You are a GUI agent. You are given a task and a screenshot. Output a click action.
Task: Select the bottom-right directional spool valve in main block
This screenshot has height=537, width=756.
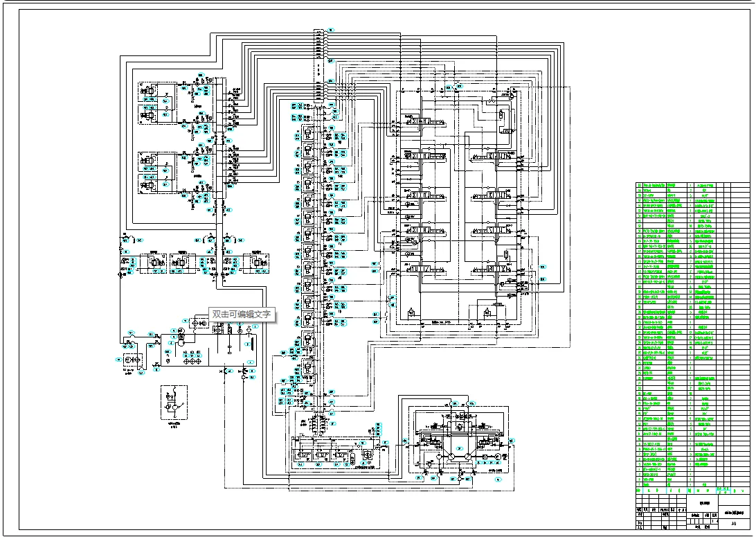click(493, 268)
